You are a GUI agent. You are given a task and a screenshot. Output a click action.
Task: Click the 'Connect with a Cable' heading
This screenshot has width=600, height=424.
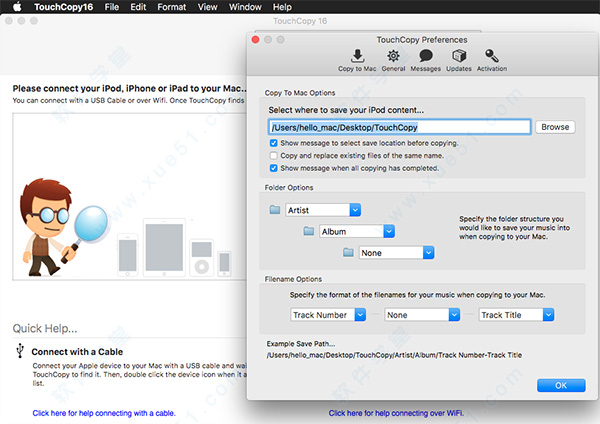[x=77, y=352]
